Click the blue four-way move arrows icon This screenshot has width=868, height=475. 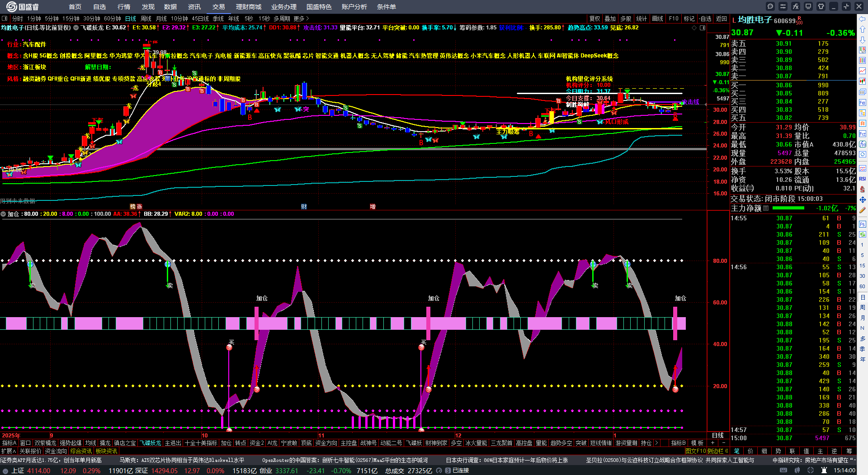[863, 199]
